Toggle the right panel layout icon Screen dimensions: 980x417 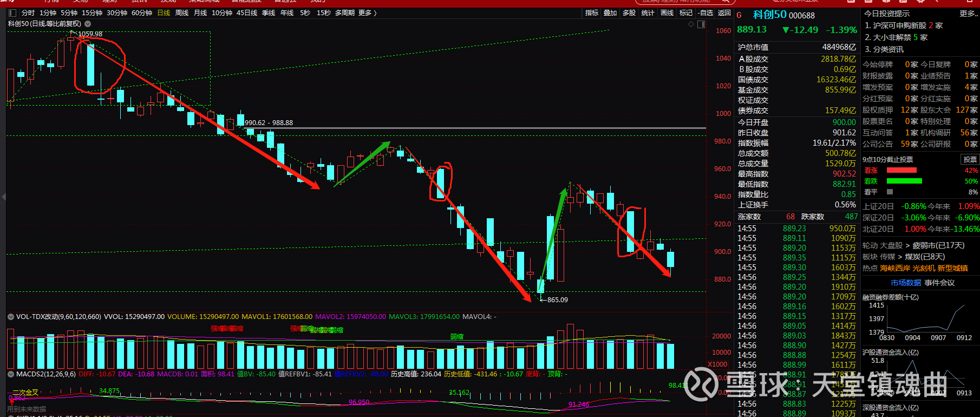pyautogui.click(x=701, y=24)
